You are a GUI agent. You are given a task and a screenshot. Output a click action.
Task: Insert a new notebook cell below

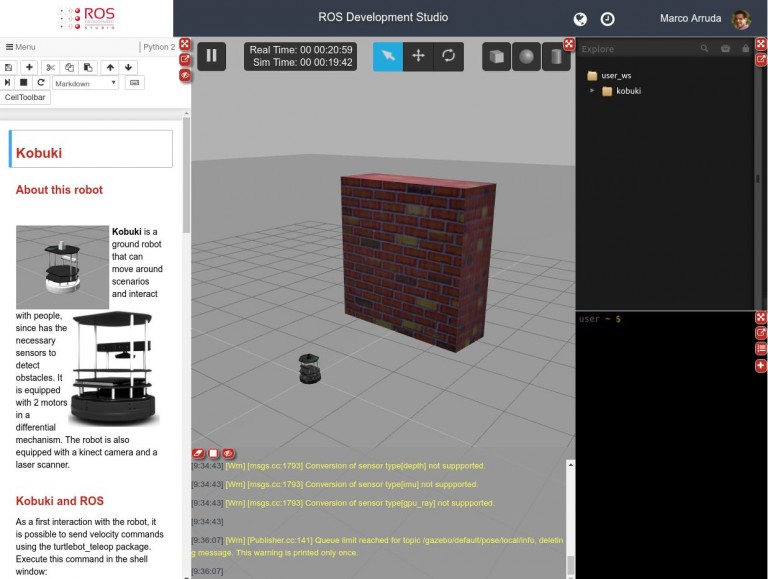click(x=29, y=68)
